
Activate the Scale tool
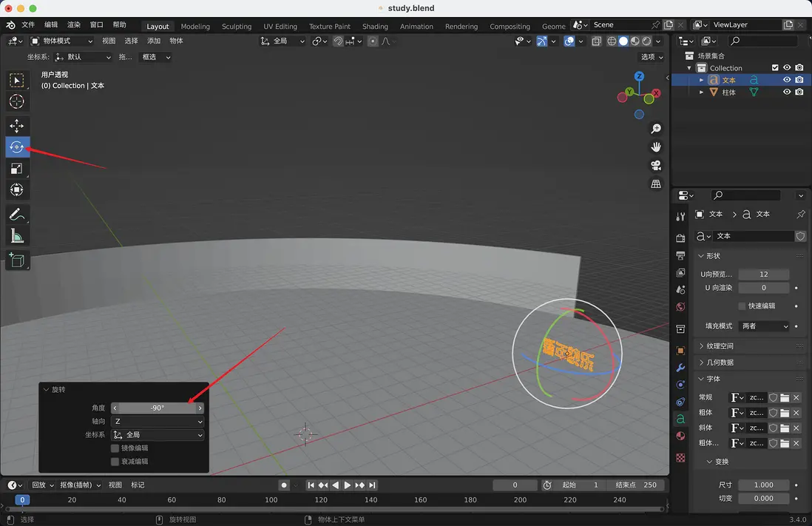pyautogui.click(x=16, y=169)
